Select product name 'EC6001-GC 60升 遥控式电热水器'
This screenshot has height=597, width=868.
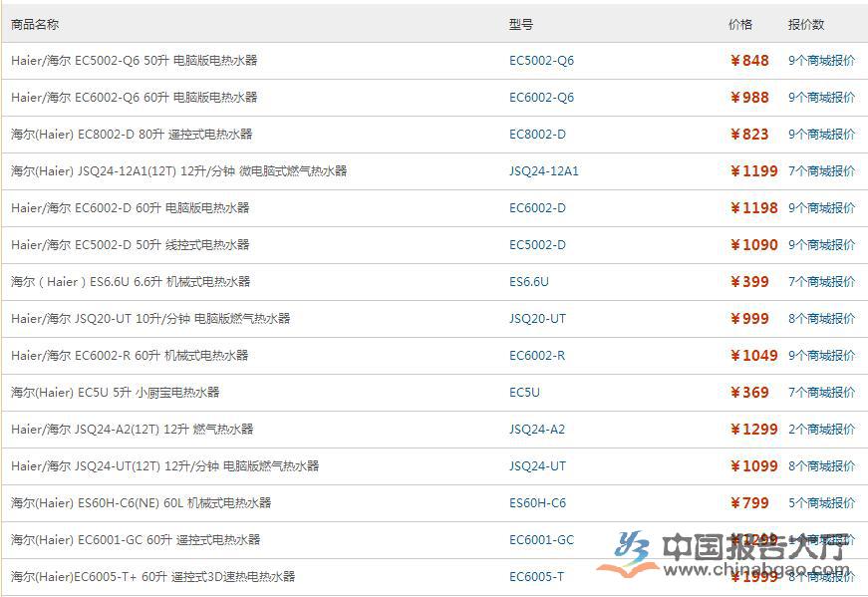169,539
